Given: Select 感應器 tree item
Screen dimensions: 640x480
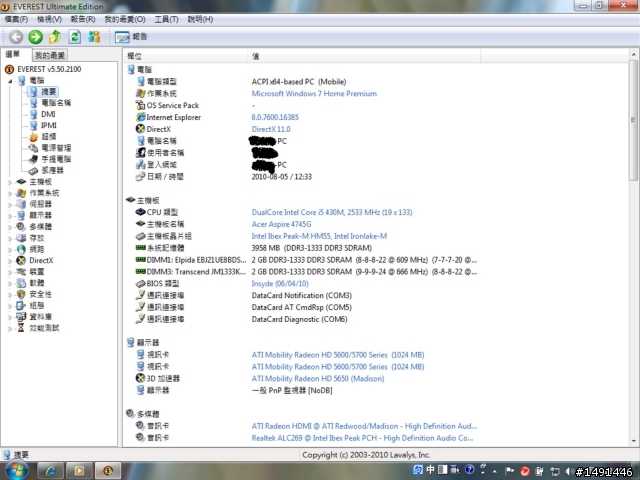Looking at the screenshot, I should [52, 170].
